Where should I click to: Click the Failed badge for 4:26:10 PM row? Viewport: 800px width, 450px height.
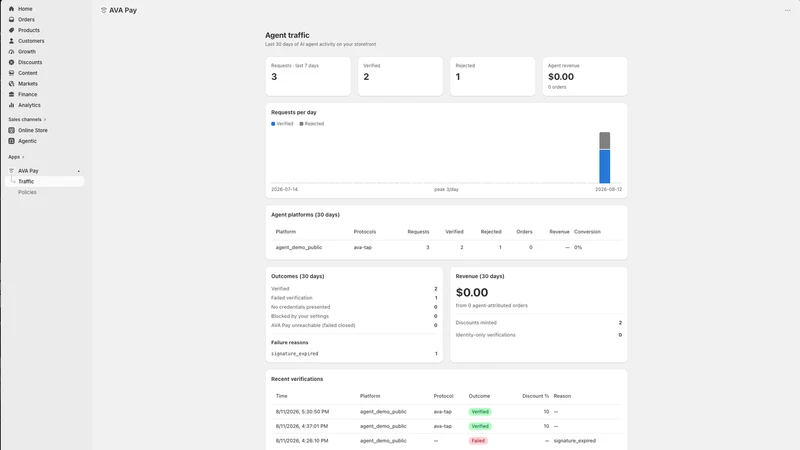click(478, 441)
